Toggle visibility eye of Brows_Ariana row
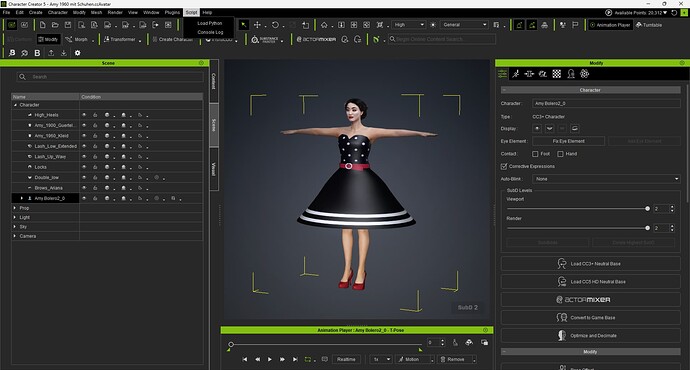This screenshot has width=690, height=370. 84,188
